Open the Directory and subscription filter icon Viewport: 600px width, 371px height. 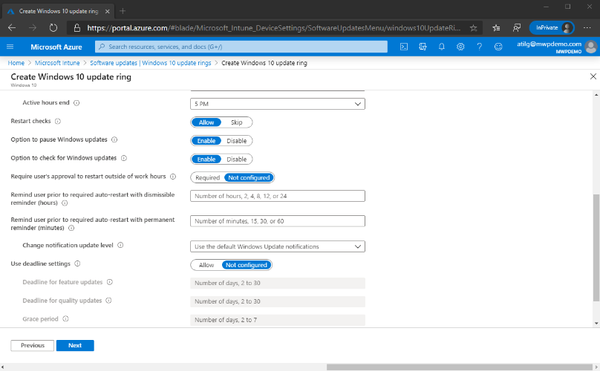coord(422,47)
